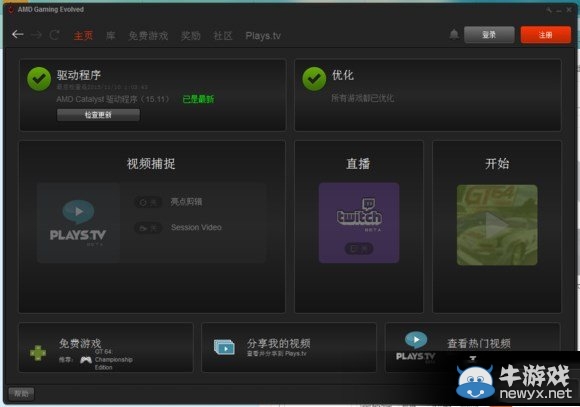The height and width of the screenshot is (407, 580).
Task: Click the green plus icon beside 免费游戏
Action: click(38, 353)
